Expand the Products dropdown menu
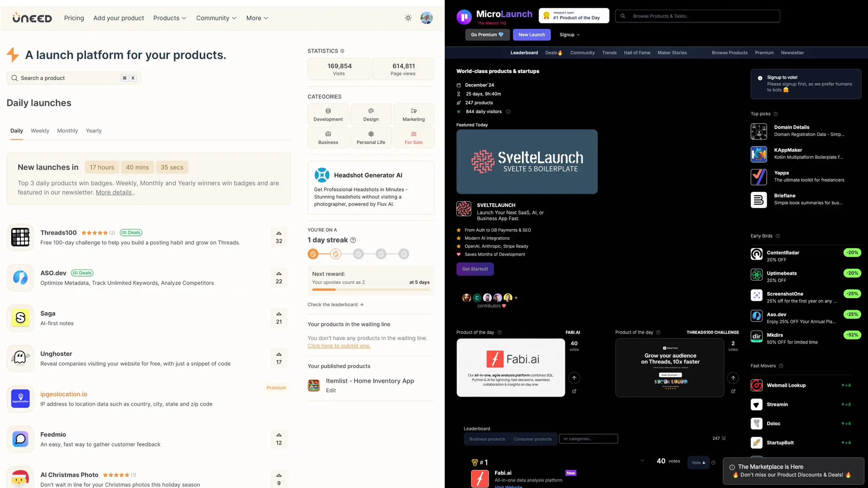 tap(170, 18)
